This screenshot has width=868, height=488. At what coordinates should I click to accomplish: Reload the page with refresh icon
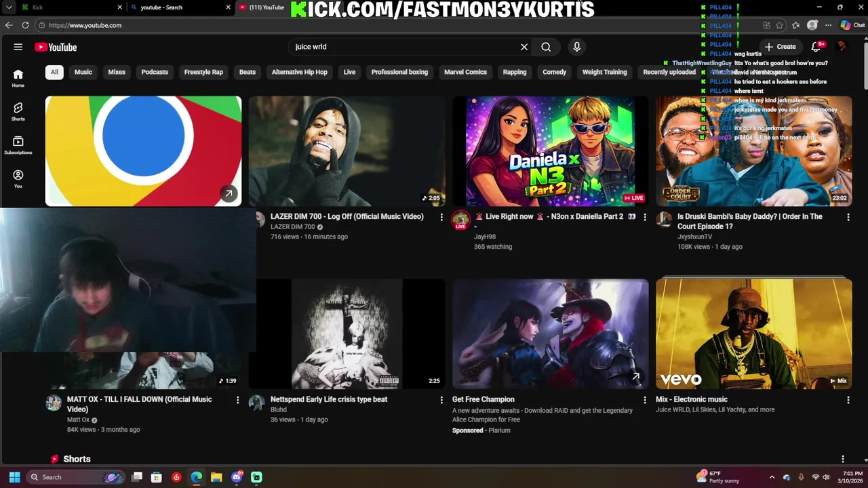pyautogui.click(x=25, y=25)
